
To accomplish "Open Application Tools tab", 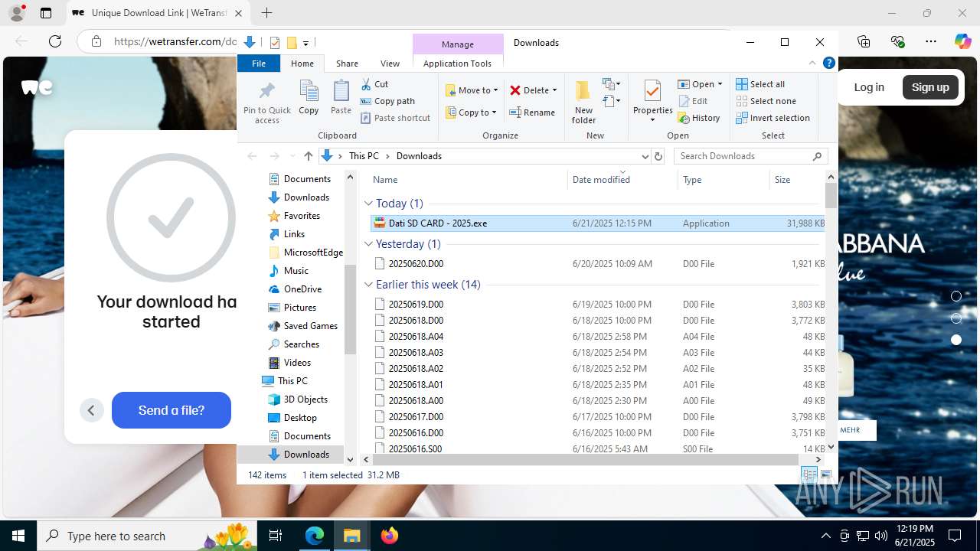I will [457, 64].
